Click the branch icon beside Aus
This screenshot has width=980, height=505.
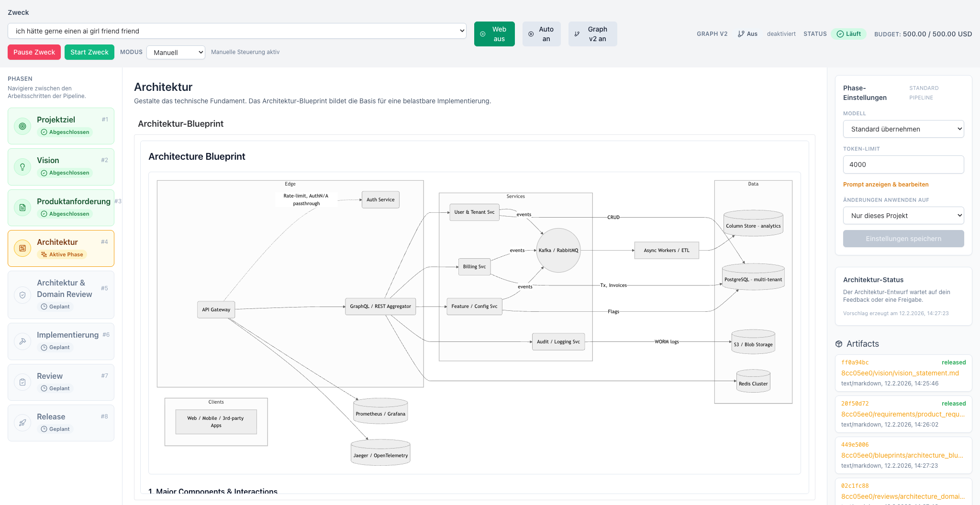point(741,34)
